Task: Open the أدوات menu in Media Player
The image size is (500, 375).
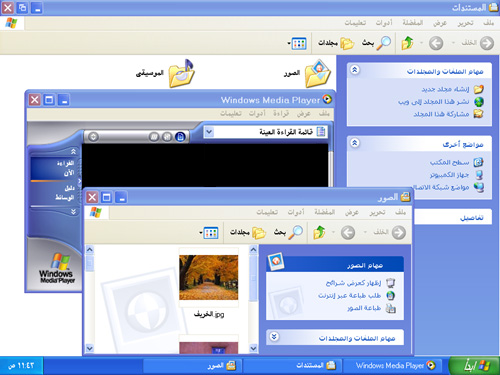Action: 257,114
